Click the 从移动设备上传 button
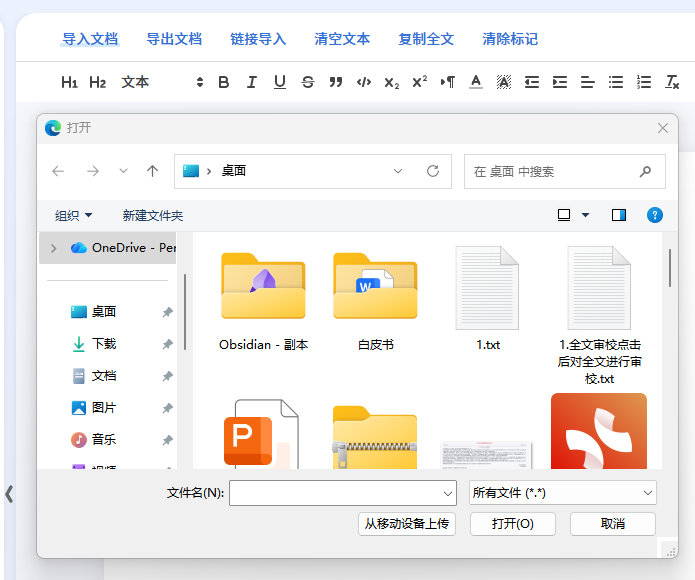 pos(407,524)
